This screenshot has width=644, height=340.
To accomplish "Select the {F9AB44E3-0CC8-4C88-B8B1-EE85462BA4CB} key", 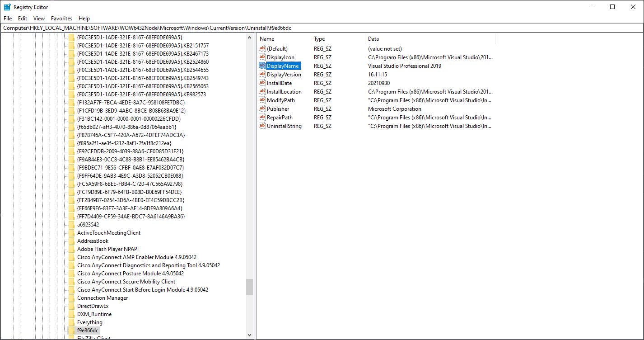I will pyautogui.click(x=131, y=160).
